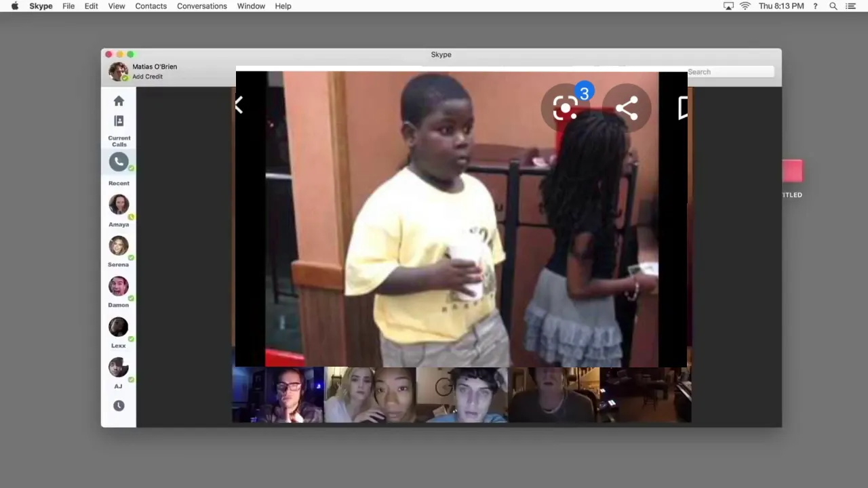Open conversation with Lexx
The height and width of the screenshot is (488, 868).
[x=119, y=326]
